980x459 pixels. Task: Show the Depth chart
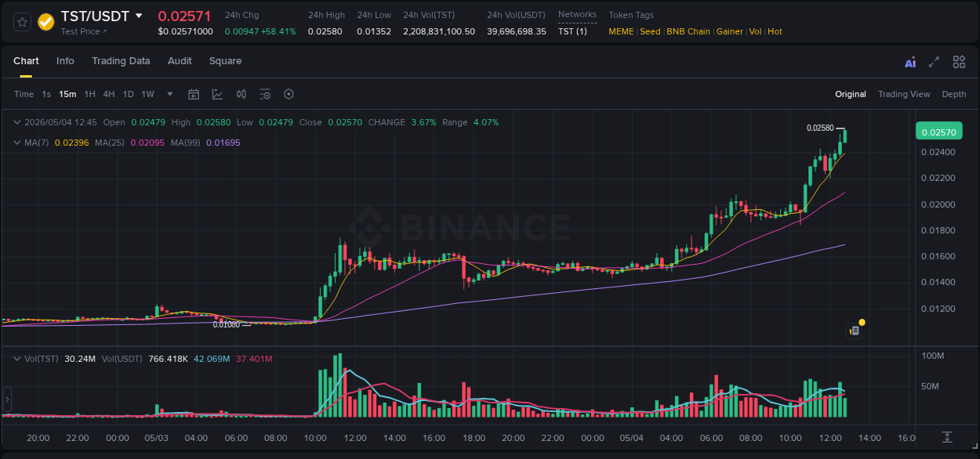954,94
